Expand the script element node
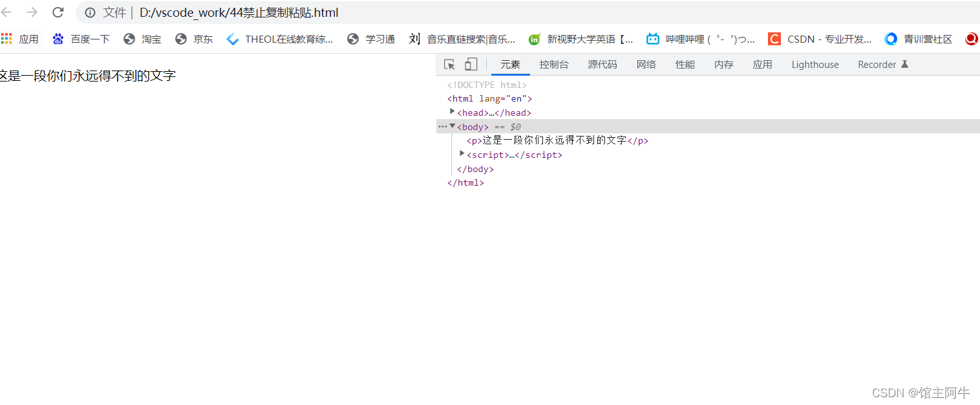Viewport: 980px width, 405px height. 462,153
